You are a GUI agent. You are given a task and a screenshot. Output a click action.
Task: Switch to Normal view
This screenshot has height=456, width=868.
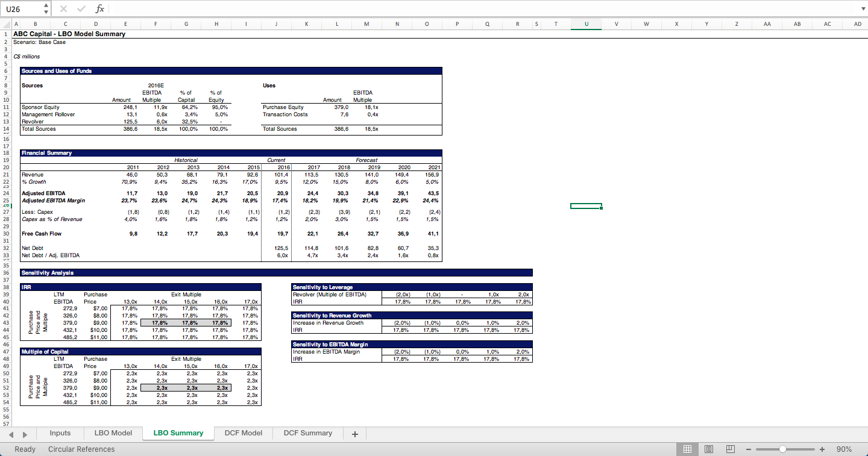(687, 449)
